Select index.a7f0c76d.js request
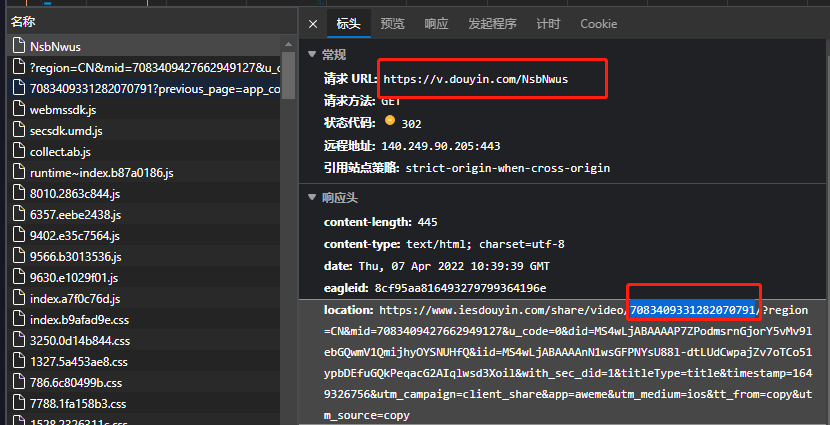 [144, 299]
